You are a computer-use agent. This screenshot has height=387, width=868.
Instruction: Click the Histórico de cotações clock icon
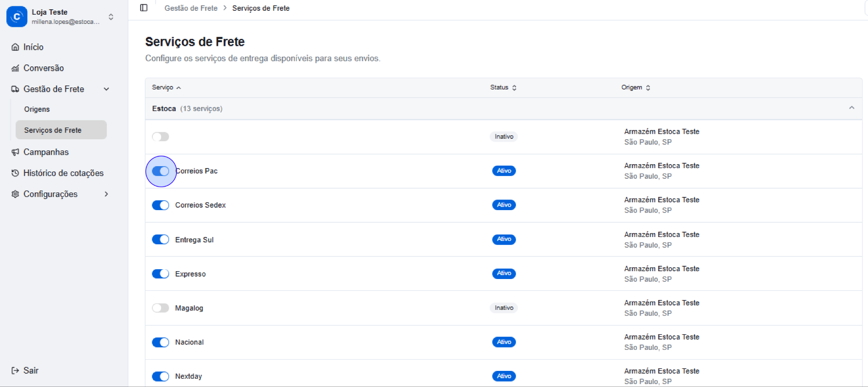[x=15, y=173]
